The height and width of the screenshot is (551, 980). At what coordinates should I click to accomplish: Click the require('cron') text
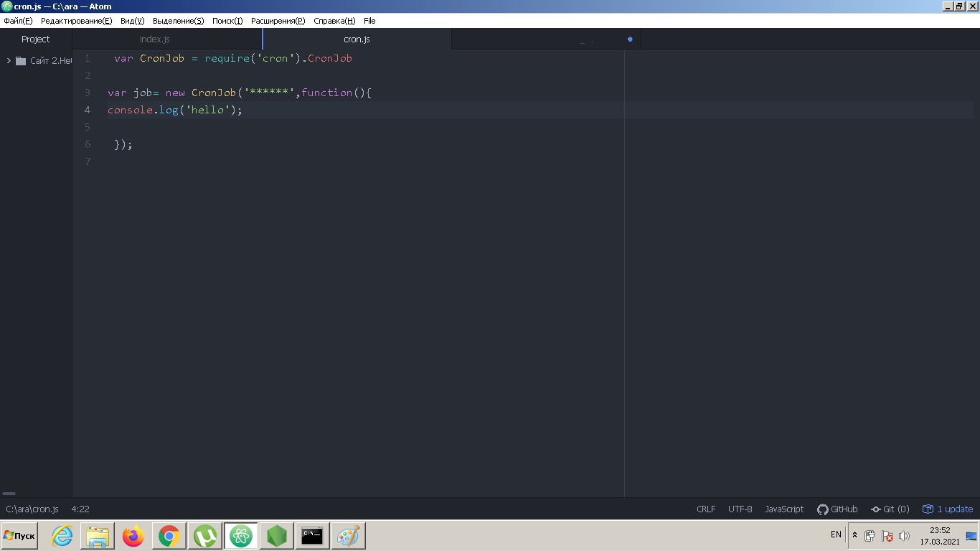click(x=253, y=58)
